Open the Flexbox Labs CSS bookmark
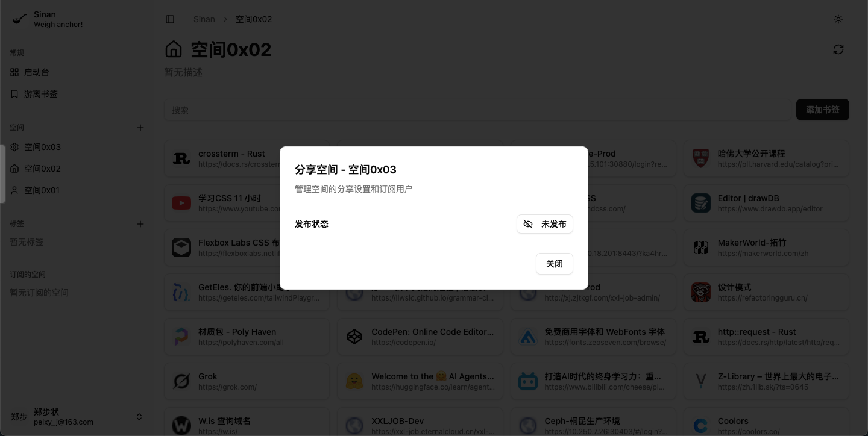Viewport: 868px width, 436px height. 247,248
